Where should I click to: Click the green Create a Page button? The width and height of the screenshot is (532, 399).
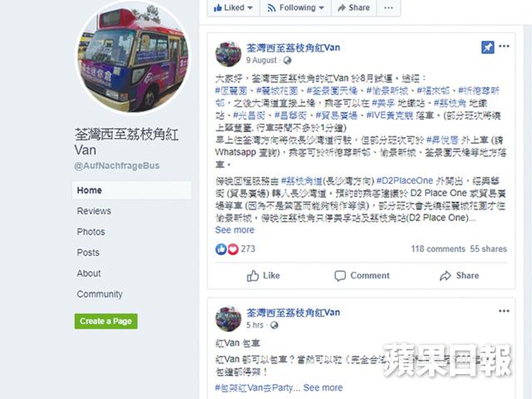pyautogui.click(x=106, y=321)
